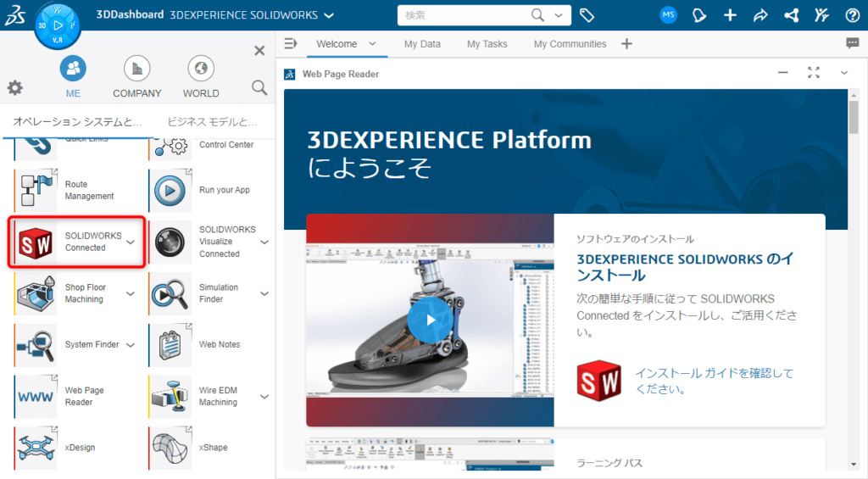Click the share arrow icon
This screenshot has height=479, width=868.
[760, 15]
